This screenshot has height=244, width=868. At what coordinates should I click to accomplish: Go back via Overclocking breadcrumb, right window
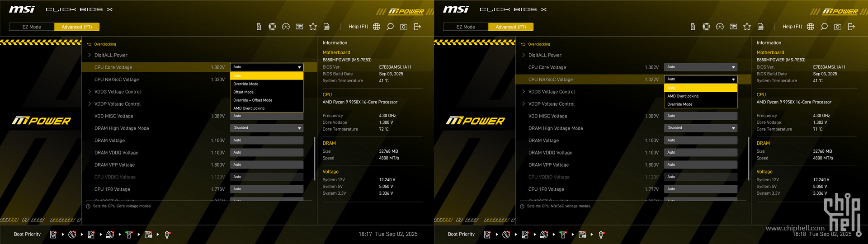tap(536, 44)
